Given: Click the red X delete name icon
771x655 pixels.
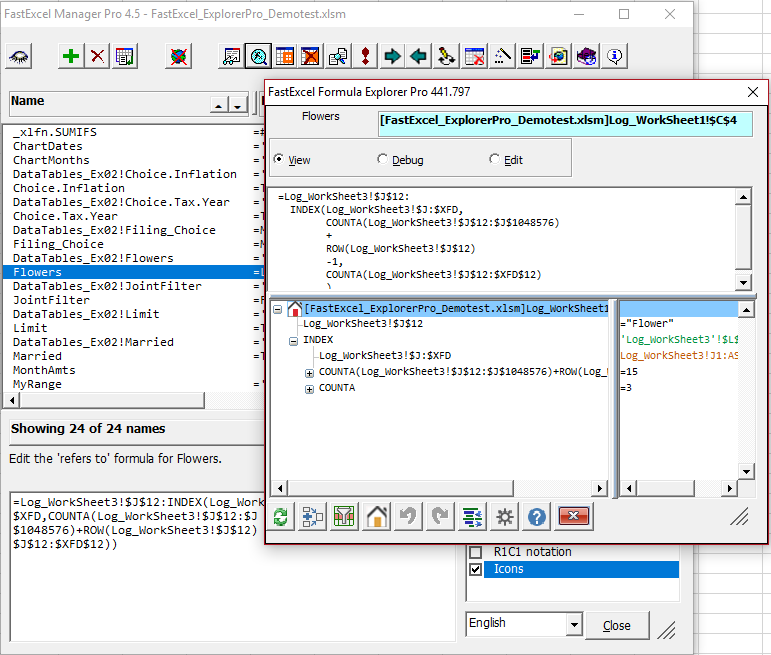Looking at the screenshot, I should [97, 56].
